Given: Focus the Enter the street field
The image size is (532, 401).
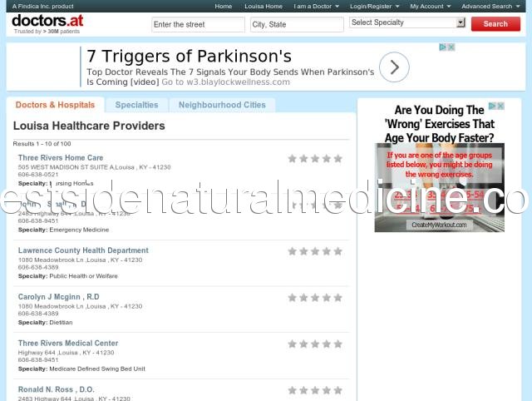Looking at the screenshot, I should click(x=198, y=24).
